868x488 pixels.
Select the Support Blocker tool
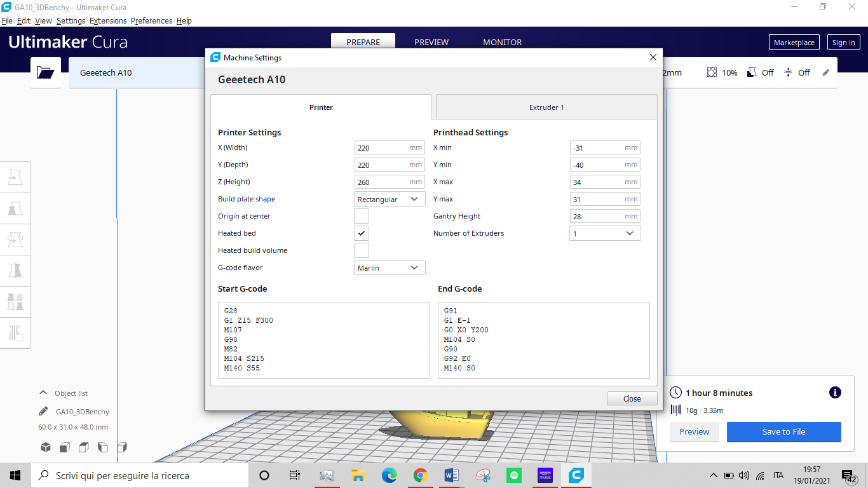click(15, 332)
